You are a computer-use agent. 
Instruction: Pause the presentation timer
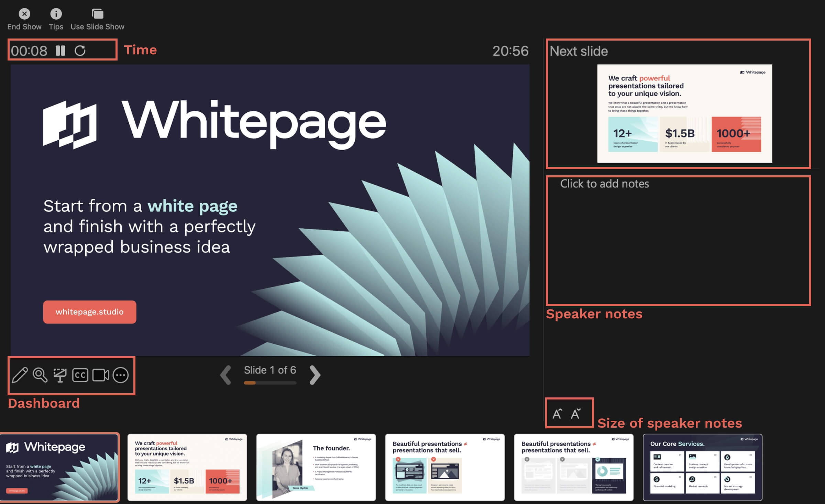click(60, 51)
